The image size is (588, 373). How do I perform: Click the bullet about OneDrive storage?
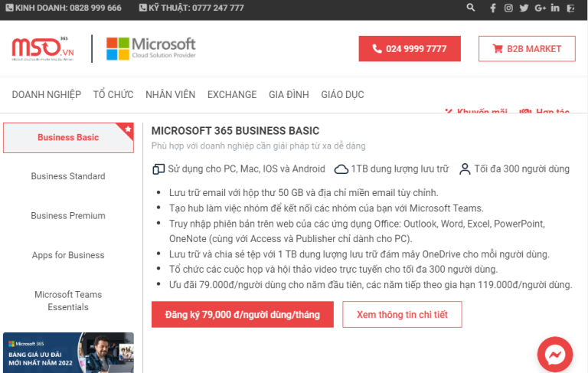coord(359,254)
